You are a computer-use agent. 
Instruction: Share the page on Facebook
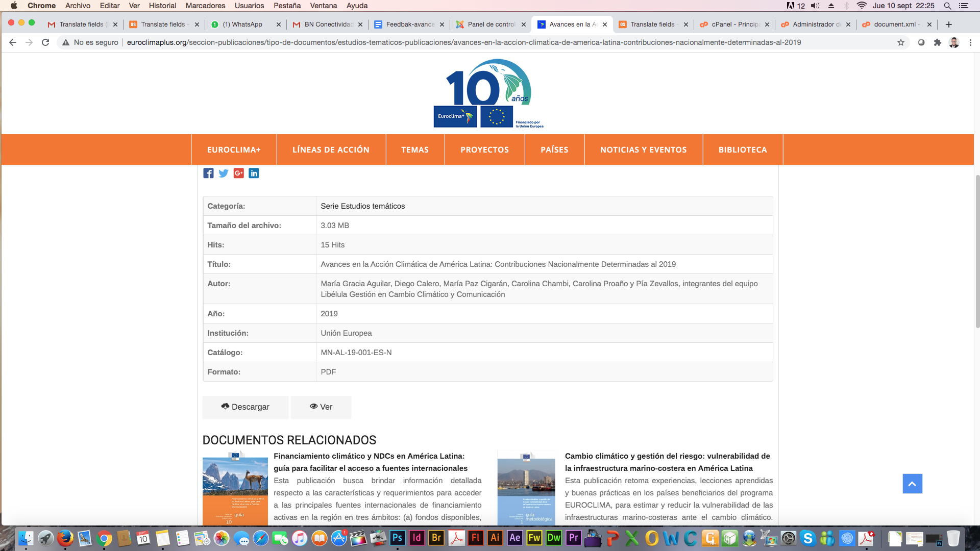coord(208,173)
